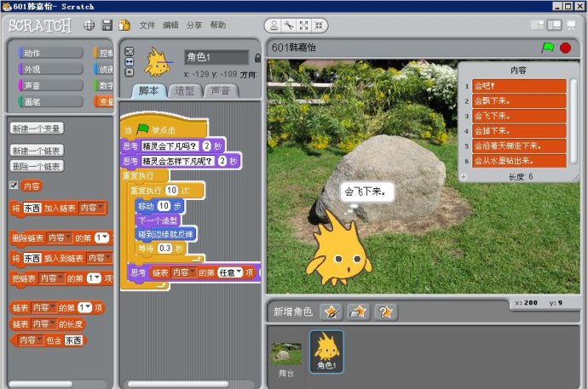
Task: Open the 文件 menu
Action: (147, 25)
